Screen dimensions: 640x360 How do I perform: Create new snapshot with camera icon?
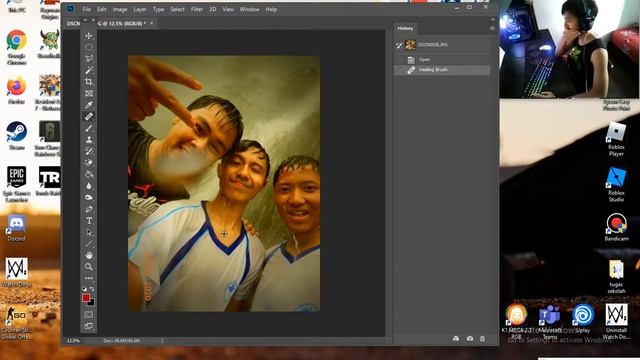coord(470,339)
